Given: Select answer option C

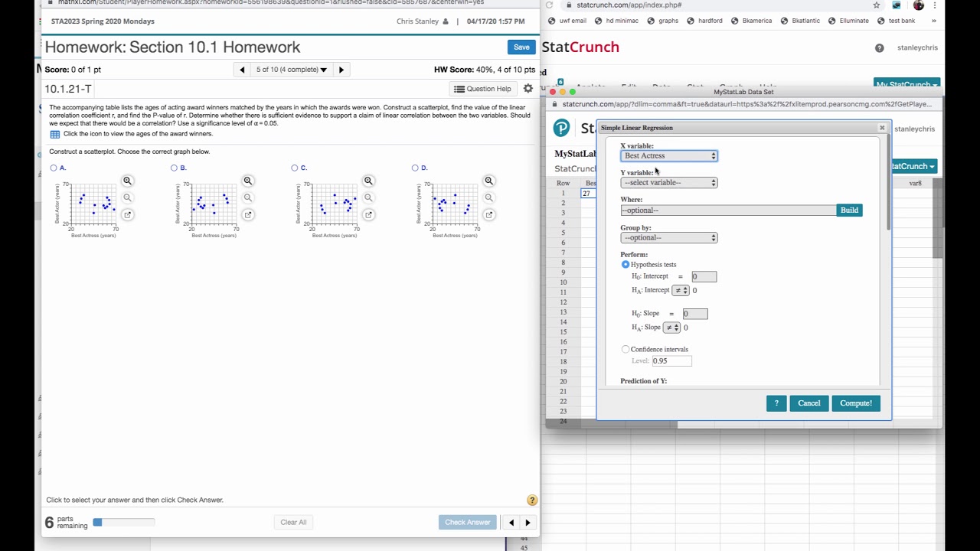Looking at the screenshot, I should 294,168.
